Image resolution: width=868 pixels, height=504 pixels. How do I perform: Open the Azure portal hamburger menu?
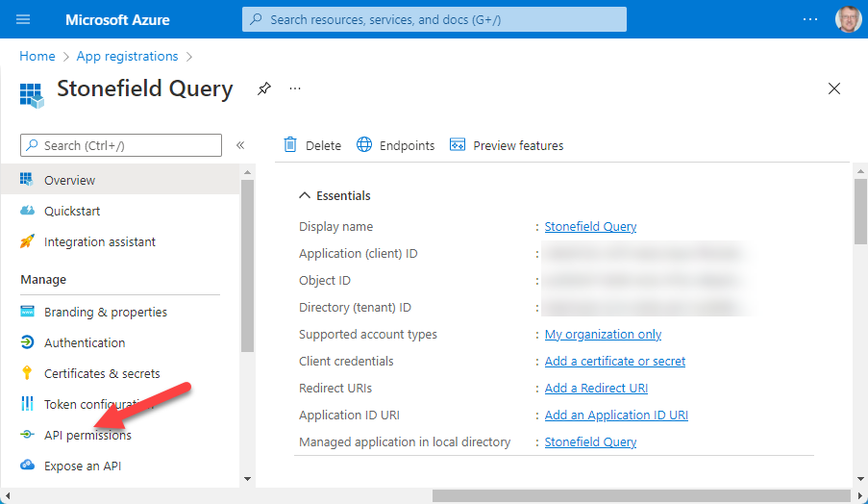[23, 19]
